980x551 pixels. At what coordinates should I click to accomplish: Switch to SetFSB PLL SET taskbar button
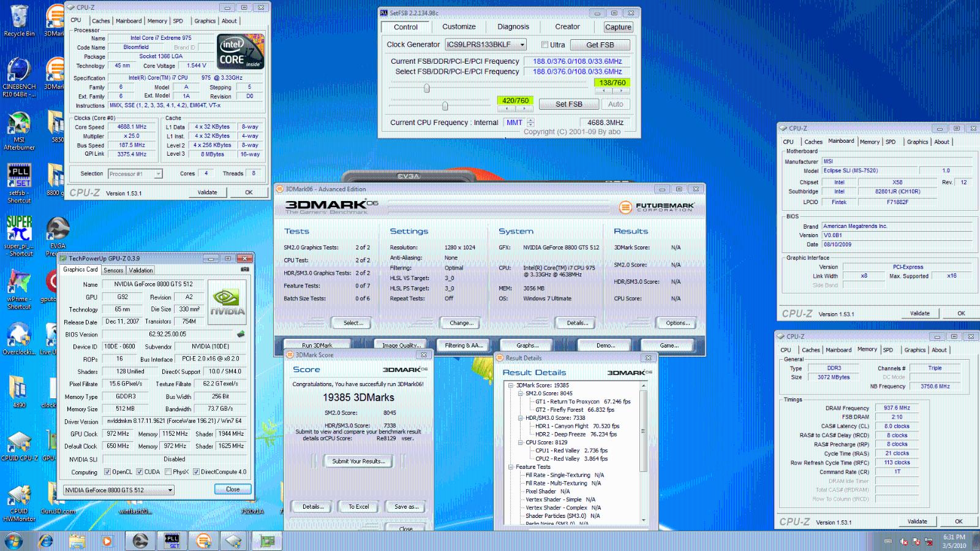pyautogui.click(x=172, y=541)
